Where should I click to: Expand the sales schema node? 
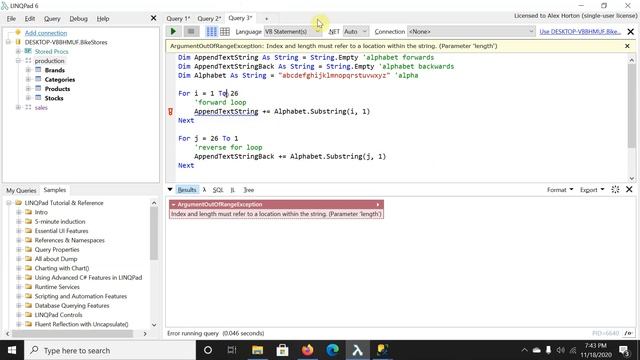coord(18,107)
